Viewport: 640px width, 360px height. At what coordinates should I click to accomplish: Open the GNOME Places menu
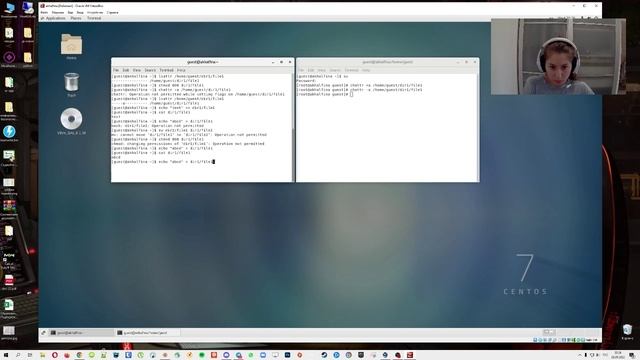[76, 18]
